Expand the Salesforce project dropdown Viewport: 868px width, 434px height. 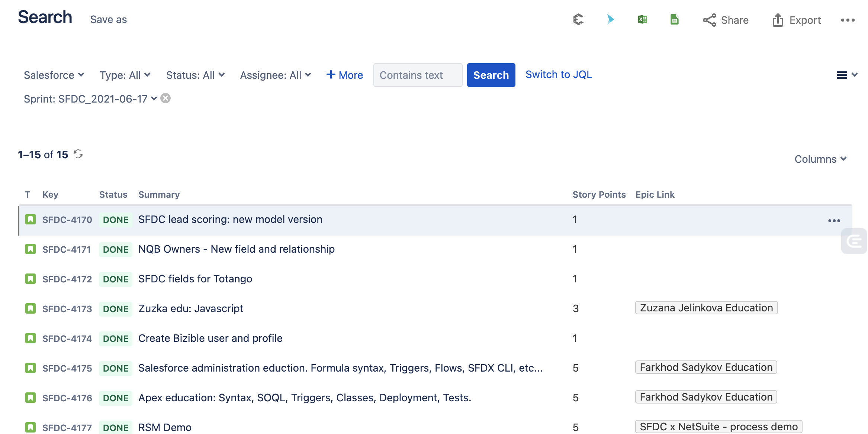(54, 75)
